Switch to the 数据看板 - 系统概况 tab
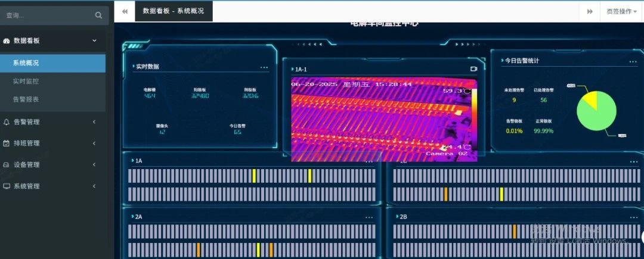Viewport: 644px width, 259px height. (174, 11)
